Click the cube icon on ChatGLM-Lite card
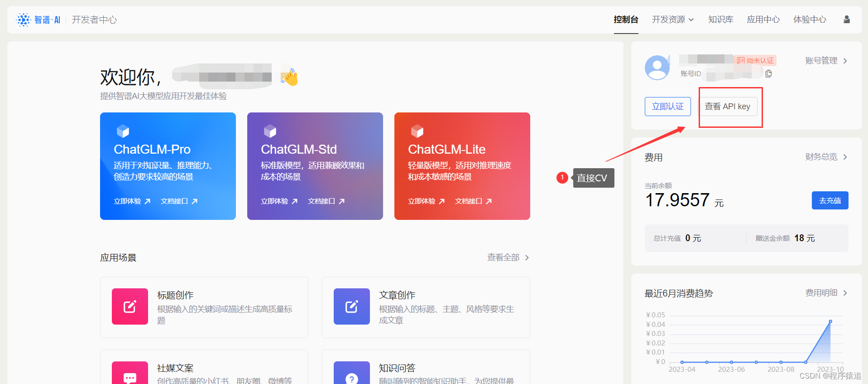The height and width of the screenshot is (384, 868). point(417,131)
